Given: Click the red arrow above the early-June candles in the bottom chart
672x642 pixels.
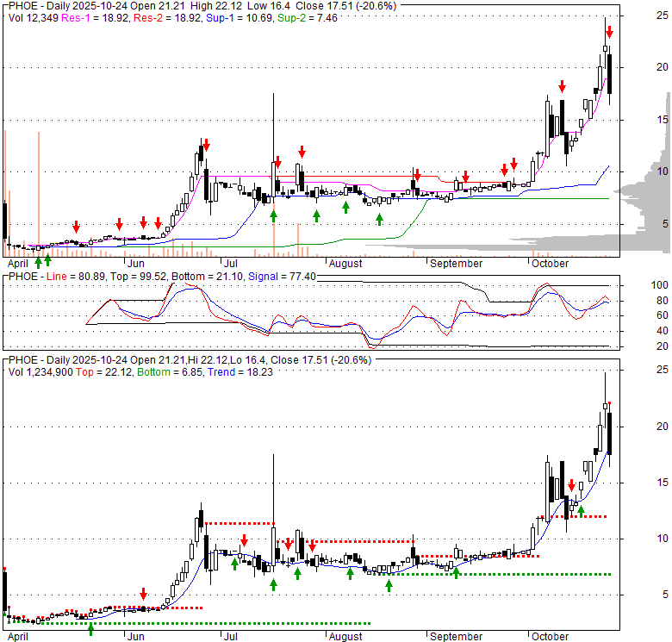Looking at the screenshot, I should 143,594.
